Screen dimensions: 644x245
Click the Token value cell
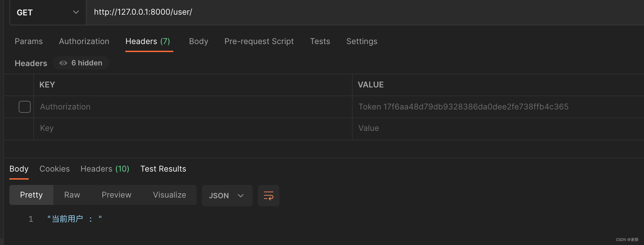tap(463, 107)
